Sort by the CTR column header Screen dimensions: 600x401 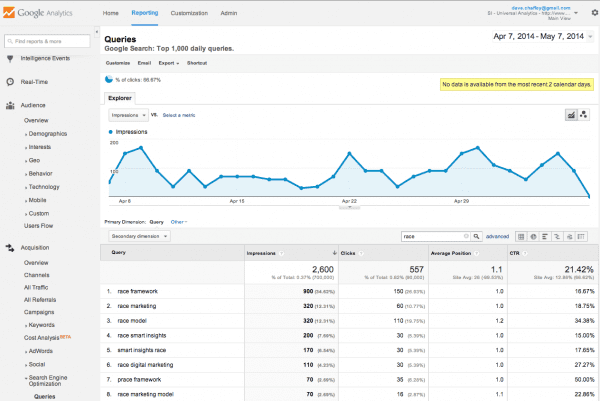pyautogui.click(x=515, y=253)
